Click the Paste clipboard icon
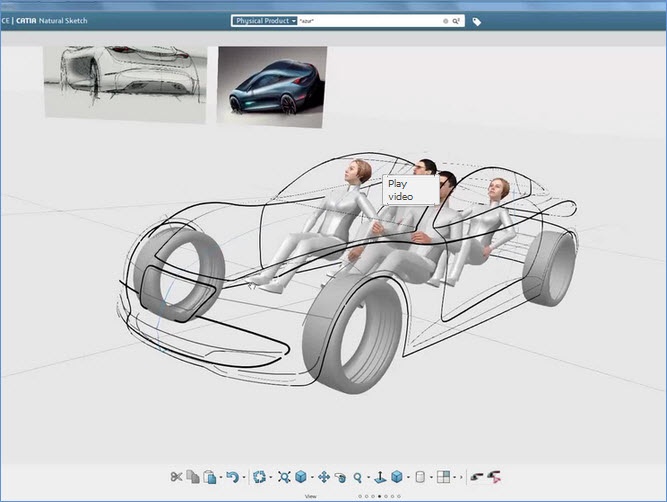The image size is (667, 502). (210, 477)
